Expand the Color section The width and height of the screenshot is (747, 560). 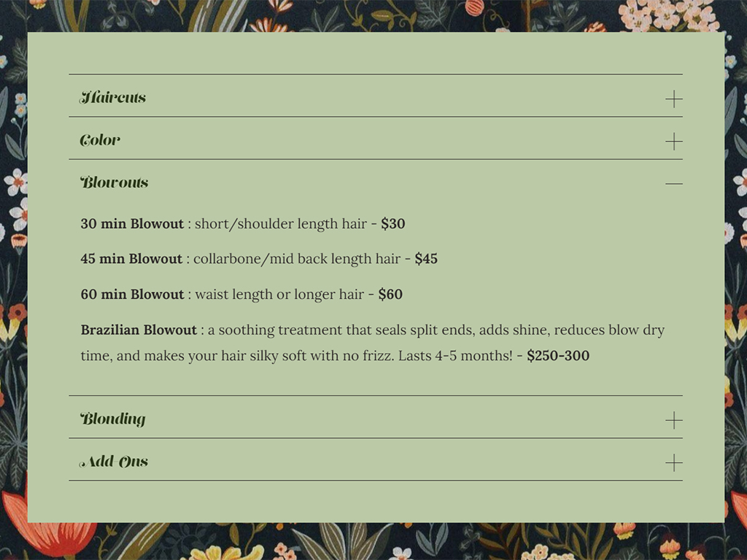(x=99, y=140)
